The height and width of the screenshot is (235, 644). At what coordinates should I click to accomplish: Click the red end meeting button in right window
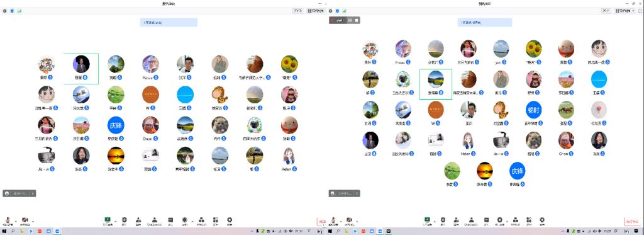tap(632, 222)
